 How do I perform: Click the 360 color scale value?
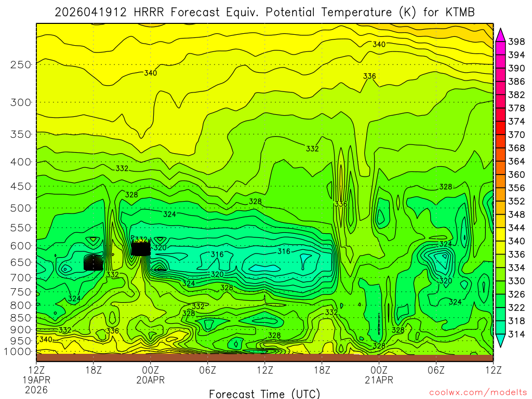pyautogui.click(x=516, y=175)
